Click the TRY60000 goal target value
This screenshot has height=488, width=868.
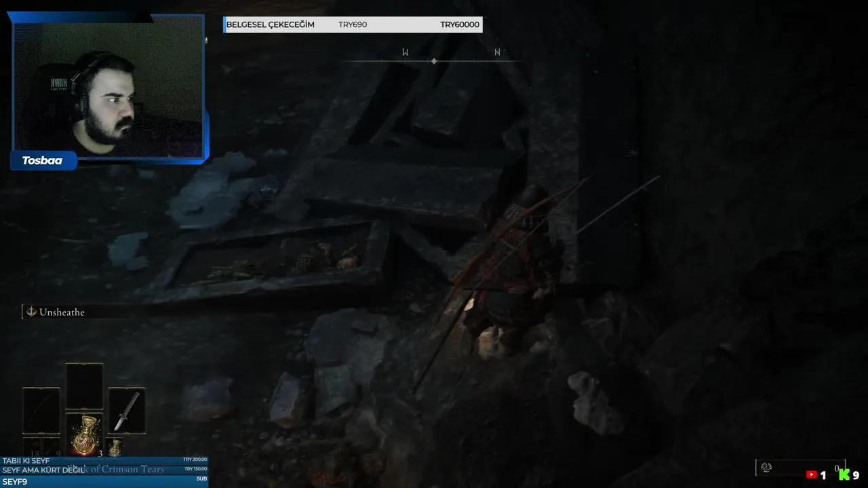click(x=460, y=24)
